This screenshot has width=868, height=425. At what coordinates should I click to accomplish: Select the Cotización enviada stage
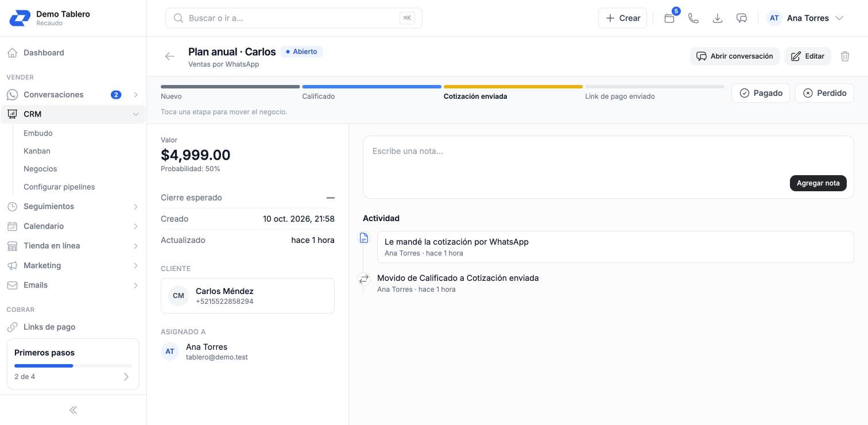[513, 92]
